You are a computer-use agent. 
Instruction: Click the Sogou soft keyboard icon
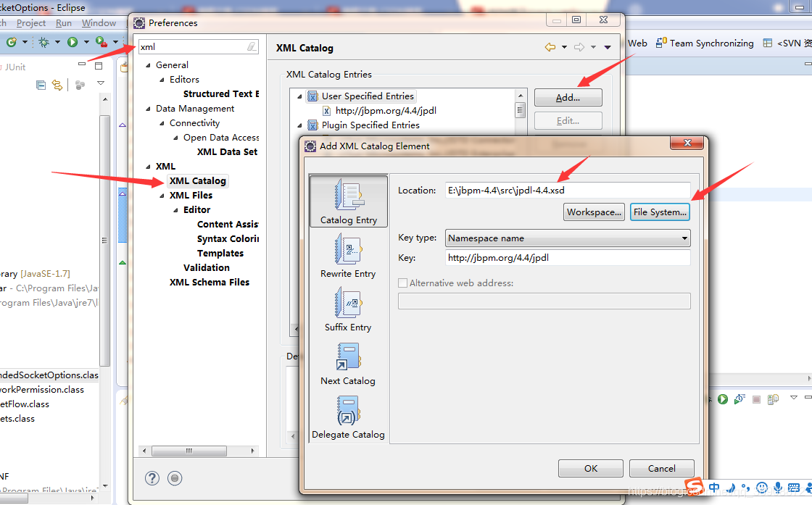(x=794, y=488)
